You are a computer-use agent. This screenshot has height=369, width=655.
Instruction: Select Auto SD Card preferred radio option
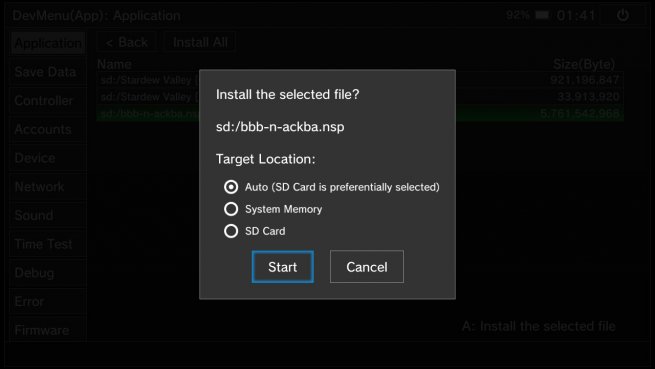(x=231, y=187)
